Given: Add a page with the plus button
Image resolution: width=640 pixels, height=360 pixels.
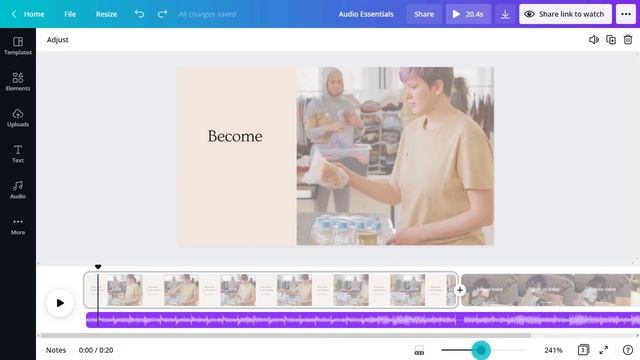Looking at the screenshot, I should pyautogui.click(x=460, y=290).
